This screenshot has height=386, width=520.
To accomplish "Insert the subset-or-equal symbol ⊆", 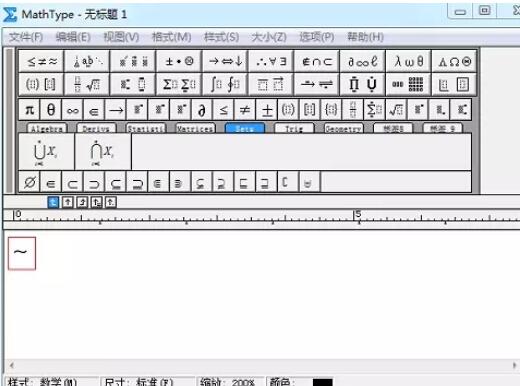I will (116, 182).
